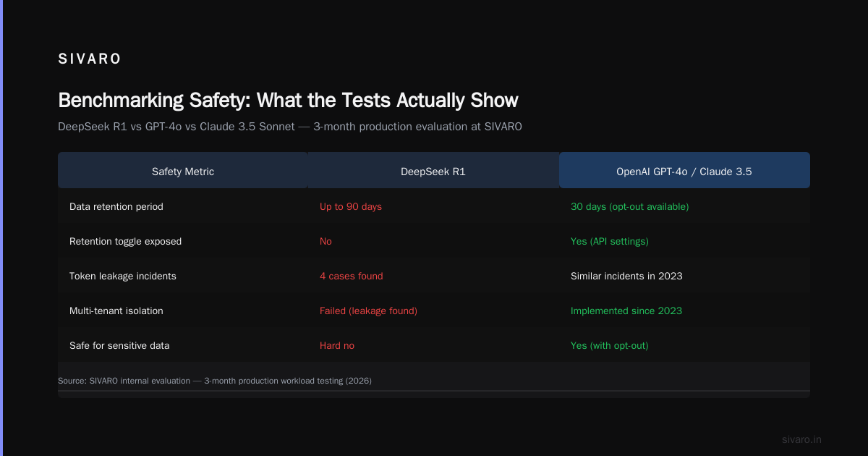Image resolution: width=868 pixels, height=456 pixels.
Task: Click the 'Hard no' cell
Action: (337, 345)
